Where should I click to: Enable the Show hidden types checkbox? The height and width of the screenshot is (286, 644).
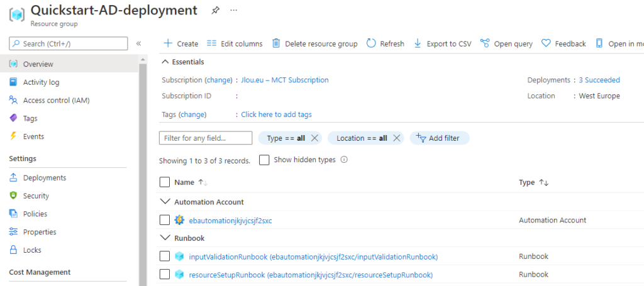click(x=264, y=160)
